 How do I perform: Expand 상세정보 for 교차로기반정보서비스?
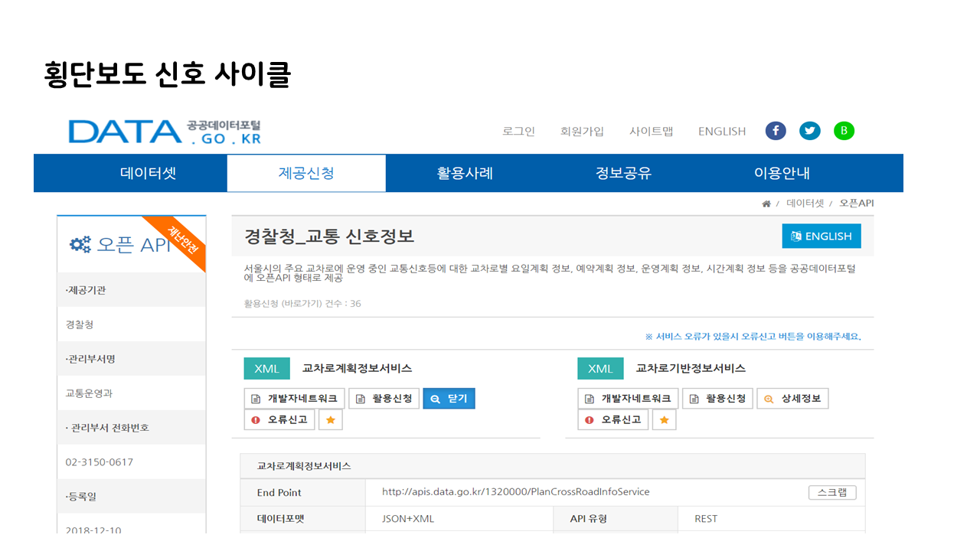point(792,399)
